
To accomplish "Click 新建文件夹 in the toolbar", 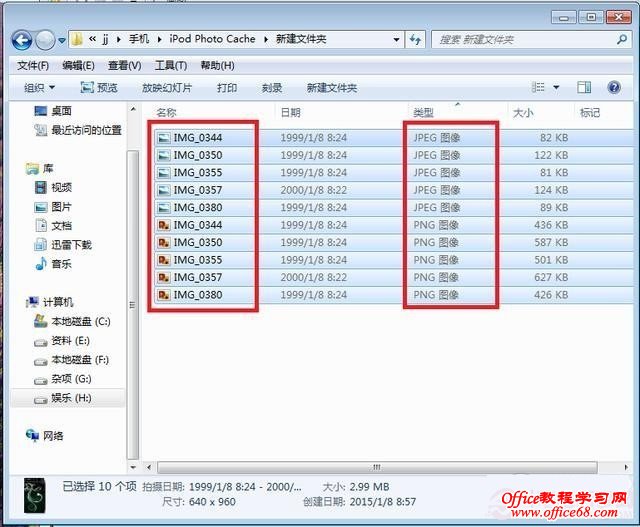I will point(332,87).
